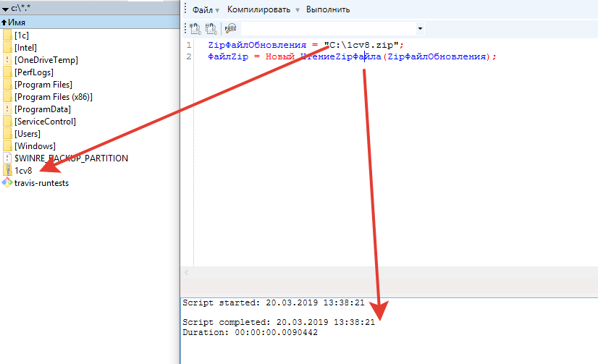Select the [Program Files (x86)] folder

coord(54,97)
